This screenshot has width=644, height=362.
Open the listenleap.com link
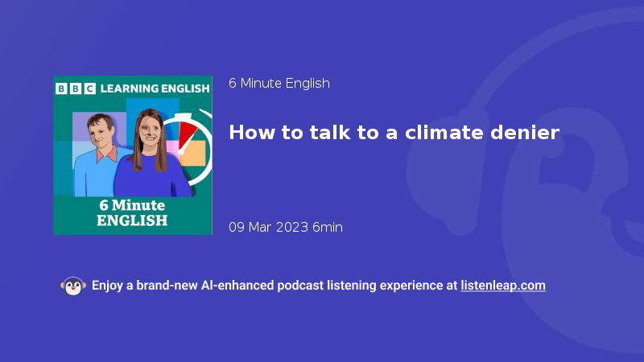(x=503, y=286)
